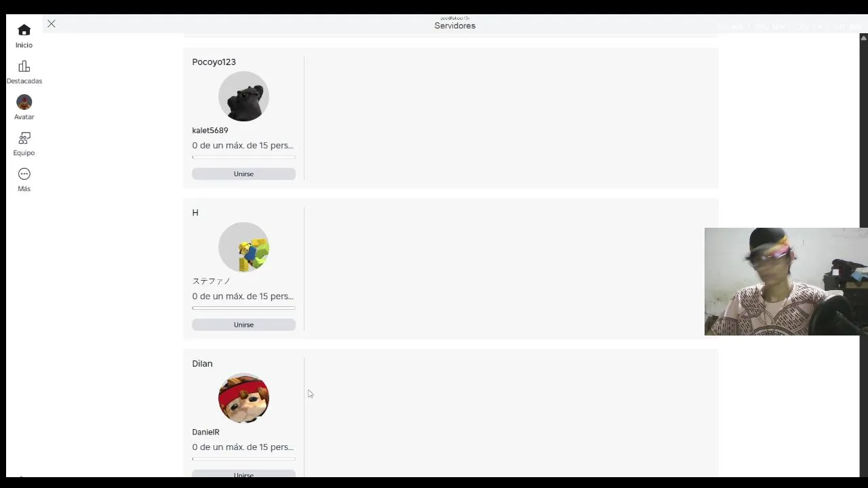Join the Dilan server with Unirse
The image size is (868, 488).
tap(243, 474)
